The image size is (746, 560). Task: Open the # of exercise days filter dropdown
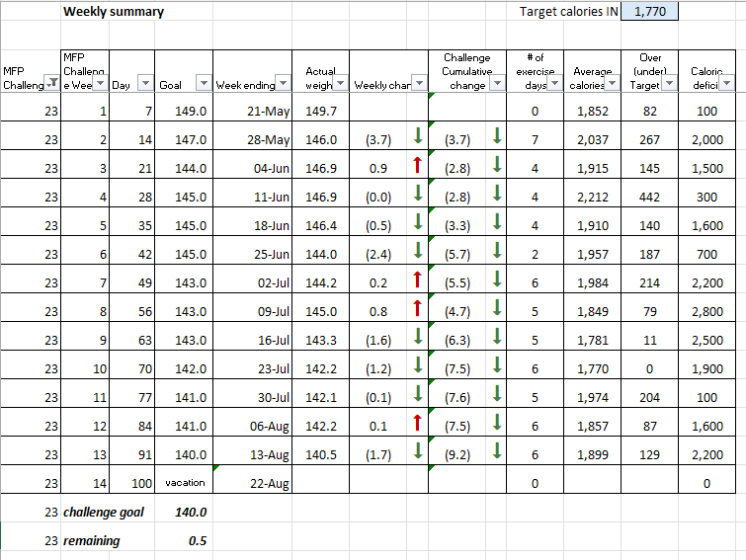(554, 83)
